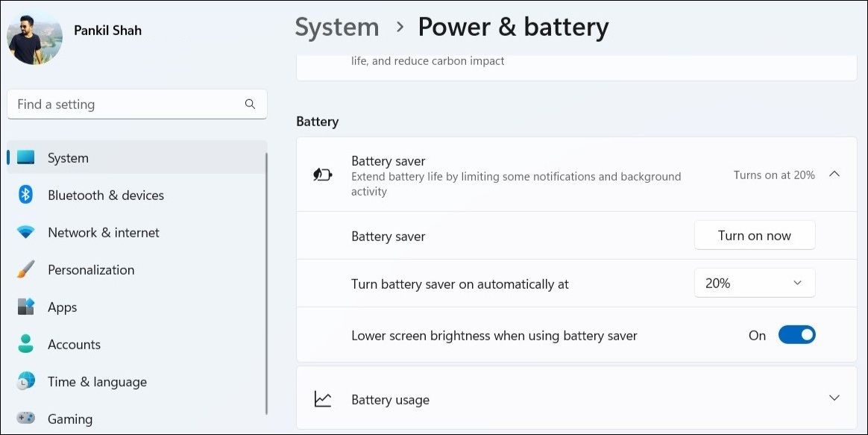Image resolution: width=868 pixels, height=435 pixels.
Task: Navigate back to System breadcrumb
Action: (x=337, y=28)
